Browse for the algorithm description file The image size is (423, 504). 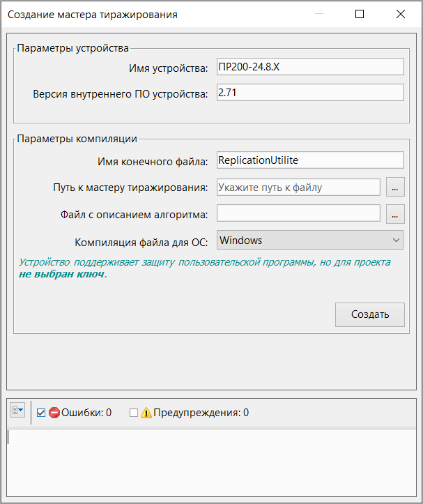[394, 214]
